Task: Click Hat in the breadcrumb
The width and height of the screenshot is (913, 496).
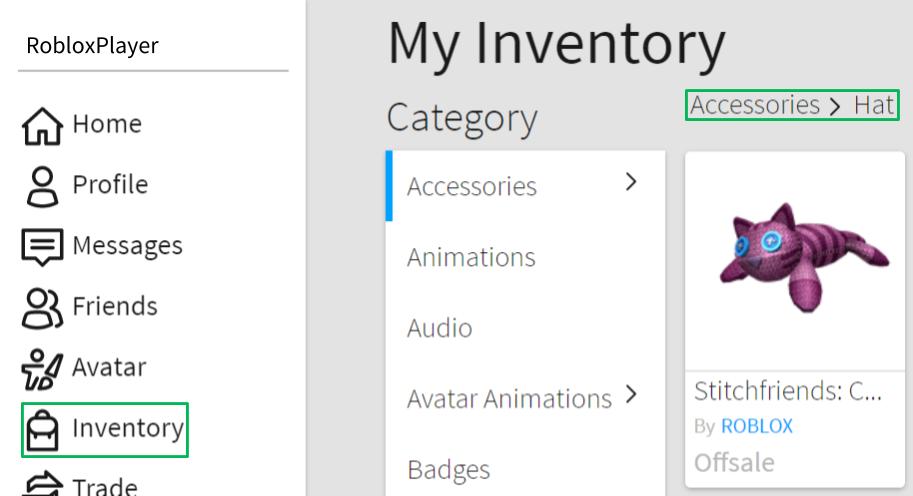Action: pos(875,105)
